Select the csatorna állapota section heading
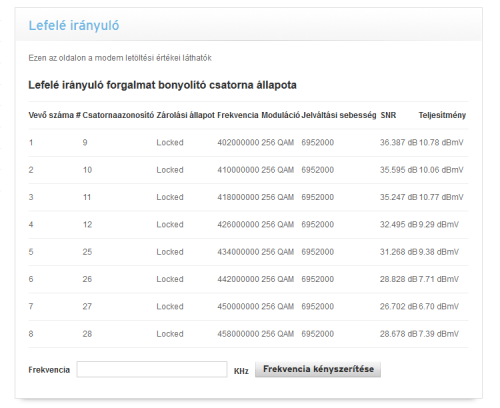 tap(162, 85)
